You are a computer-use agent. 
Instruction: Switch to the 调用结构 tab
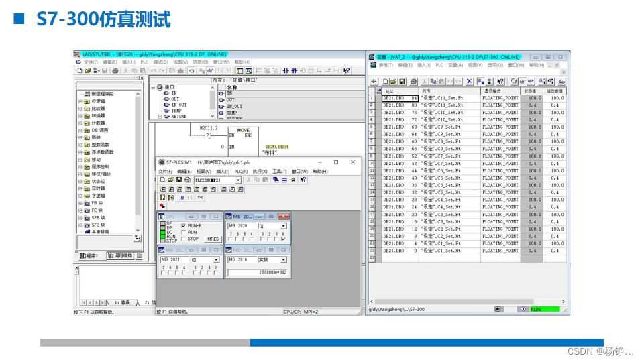pos(120,255)
